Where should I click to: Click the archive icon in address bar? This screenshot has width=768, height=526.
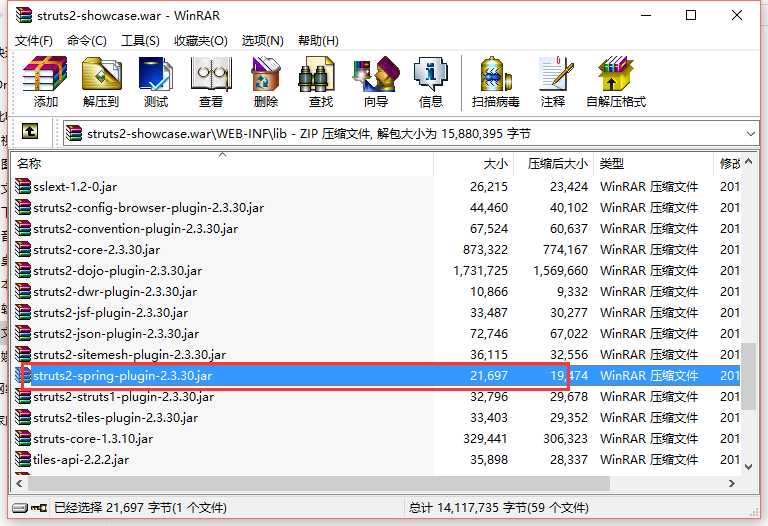[74, 133]
